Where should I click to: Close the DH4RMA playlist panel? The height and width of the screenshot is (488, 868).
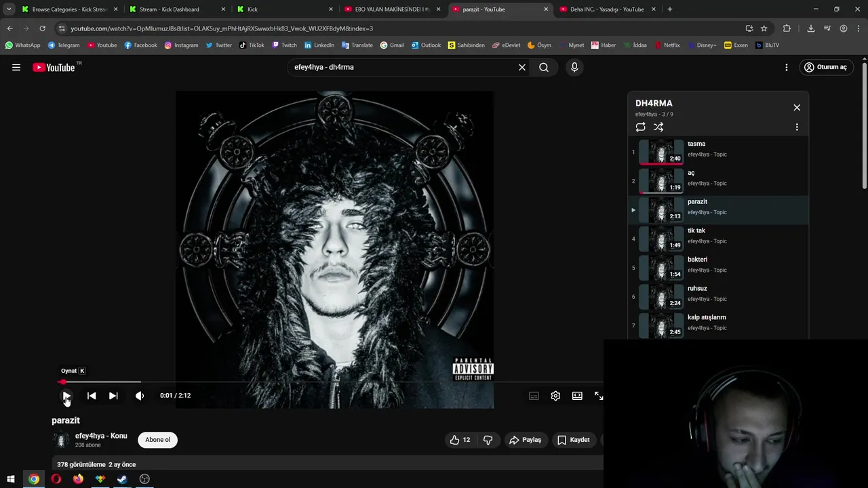[x=797, y=108]
